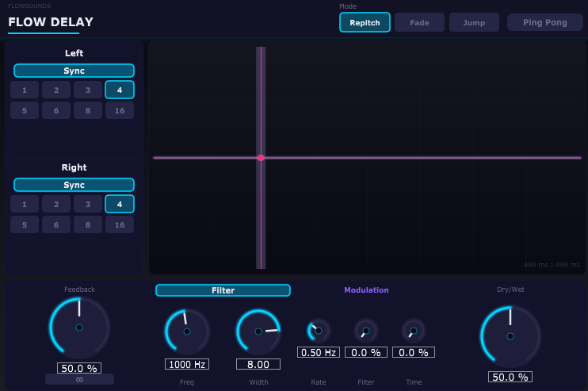This screenshot has height=391, width=588.
Task: Click the filter Freq knob
Action: [x=187, y=332]
